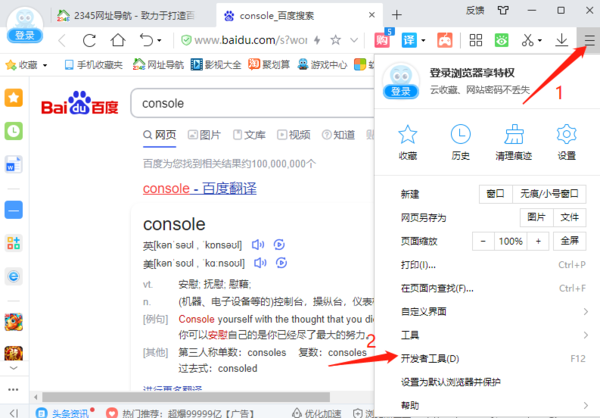Select the 知道 search tab

click(x=339, y=135)
